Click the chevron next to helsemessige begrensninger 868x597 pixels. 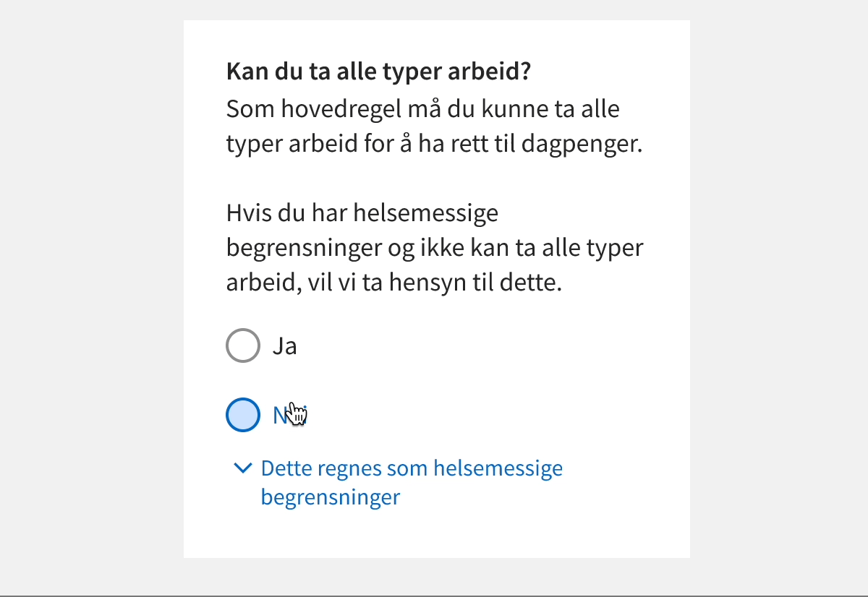tap(242, 468)
